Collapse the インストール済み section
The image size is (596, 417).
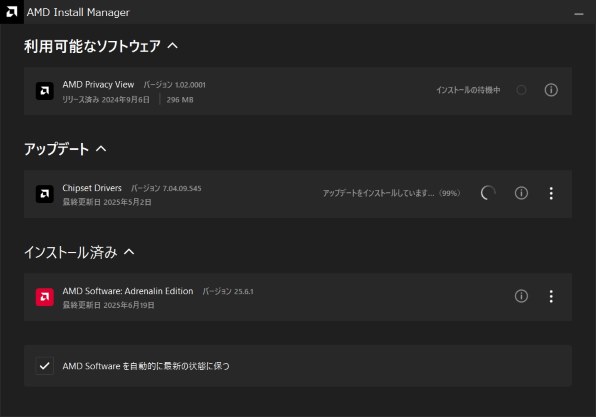pos(129,252)
